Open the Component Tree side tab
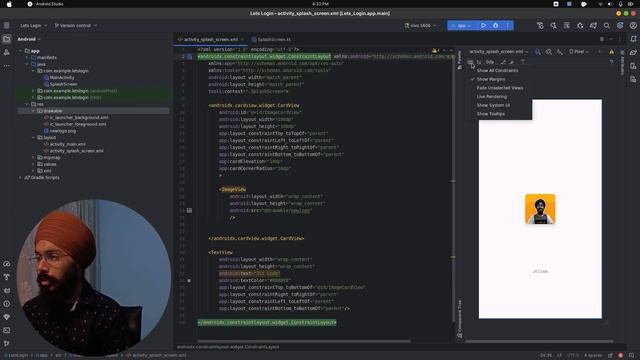Viewport: 640px width, 360px height. point(460,318)
